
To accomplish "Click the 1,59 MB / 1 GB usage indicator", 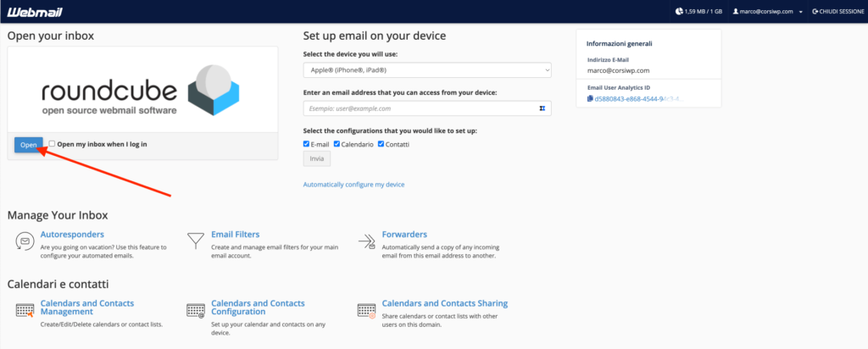I will pyautogui.click(x=699, y=11).
